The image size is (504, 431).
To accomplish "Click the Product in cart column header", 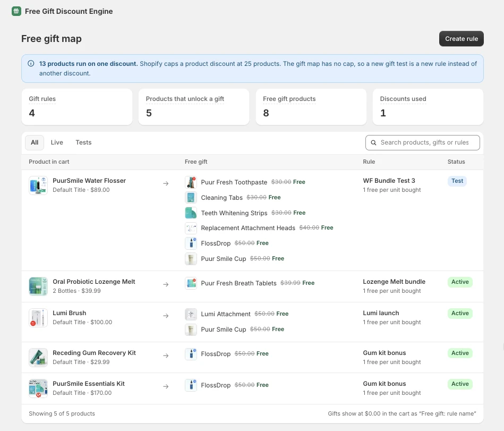I will tap(49, 162).
